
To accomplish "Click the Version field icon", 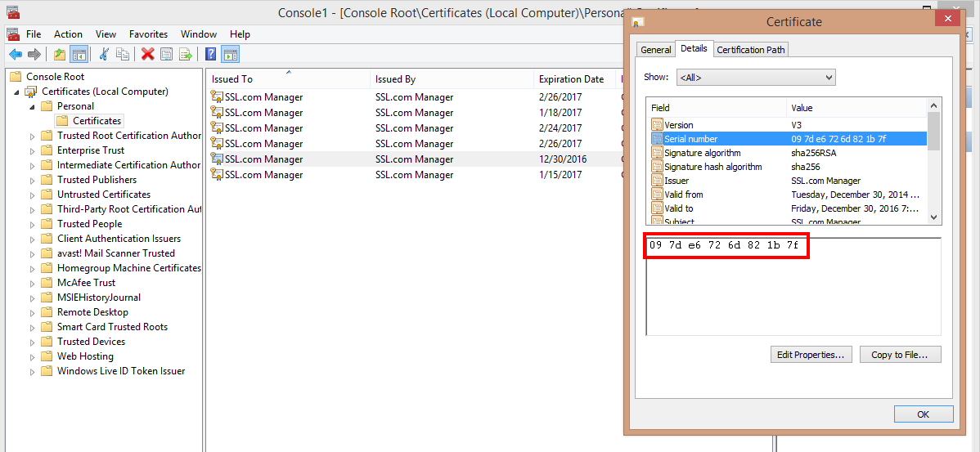I will click(657, 125).
